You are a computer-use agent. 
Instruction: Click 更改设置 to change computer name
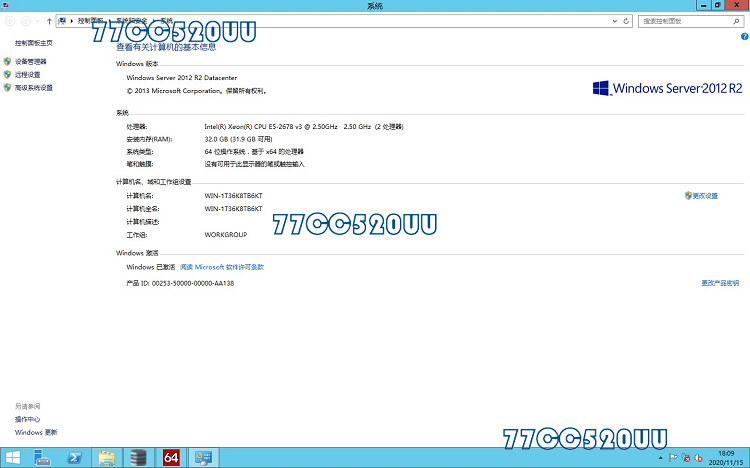click(x=706, y=196)
